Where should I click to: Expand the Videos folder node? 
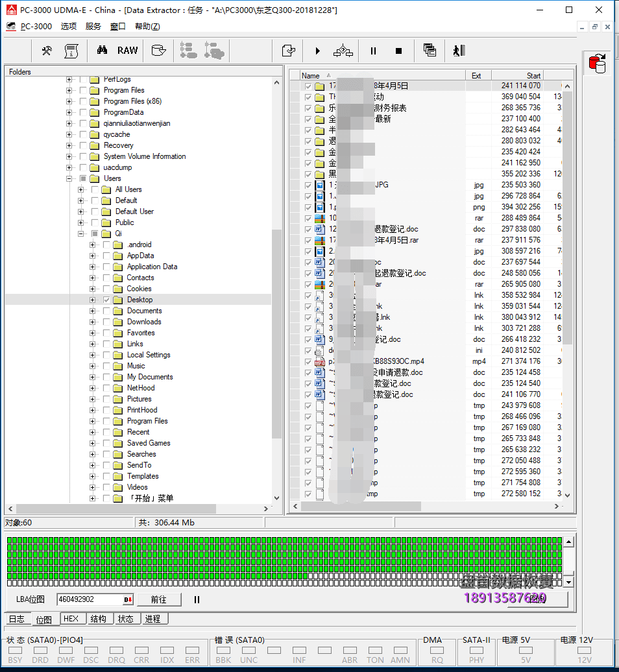tap(92, 488)
